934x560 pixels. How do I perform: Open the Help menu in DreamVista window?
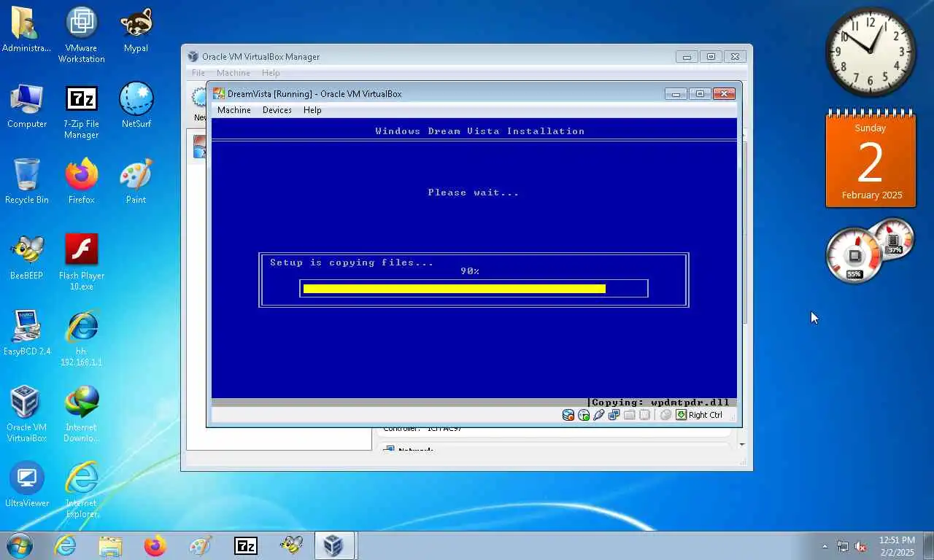(312, 110)
